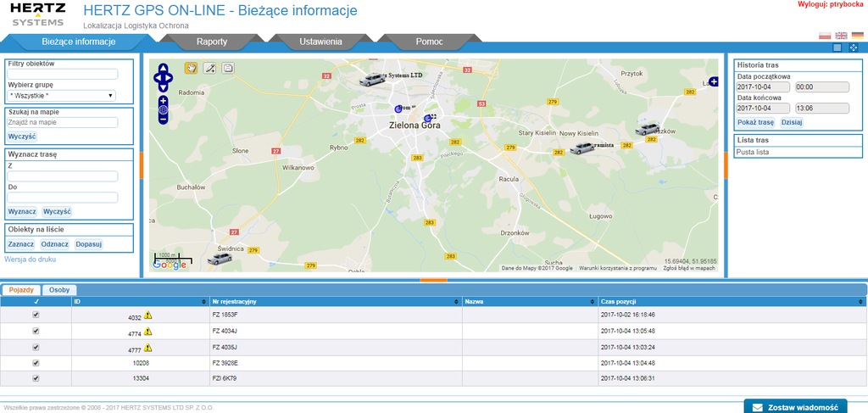The image size is (868, 413).
Task: Click the Zostaw wiadomość button
Action: (x=795, y=407)
